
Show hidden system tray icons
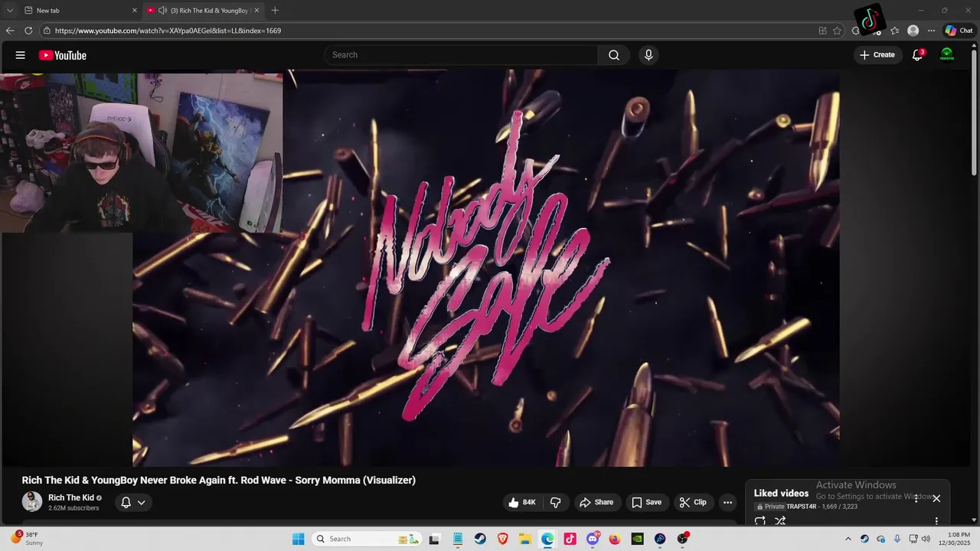click(x=848, y=539)
